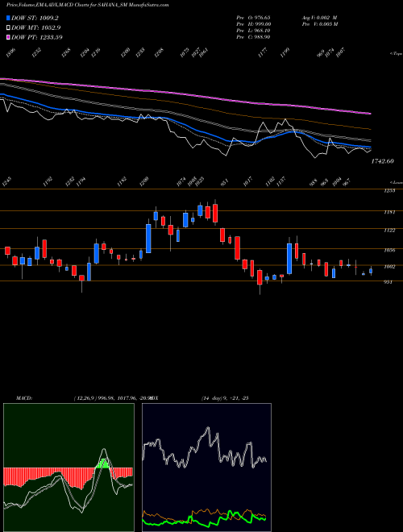Click the 'Pre C: 988.99' close value

[253, 36]
